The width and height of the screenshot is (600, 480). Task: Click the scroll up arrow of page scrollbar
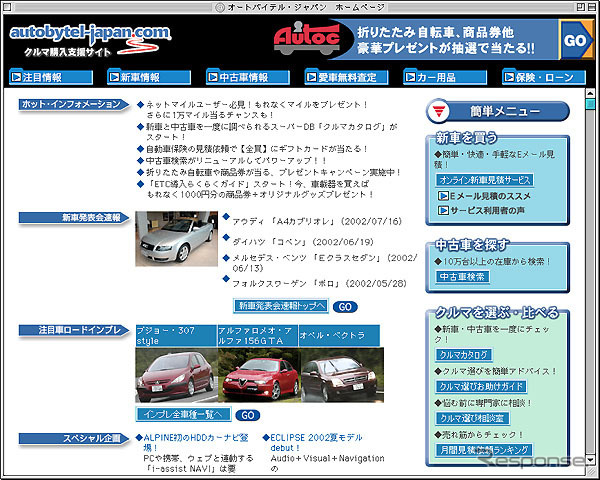[x=590, y=93]
